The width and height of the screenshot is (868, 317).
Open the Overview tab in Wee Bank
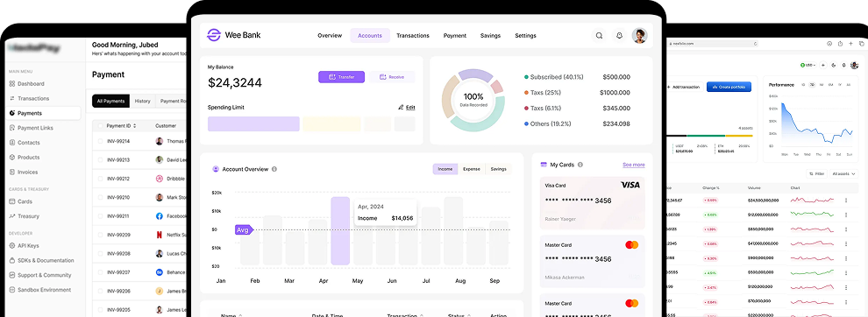[x=330, y=35]
